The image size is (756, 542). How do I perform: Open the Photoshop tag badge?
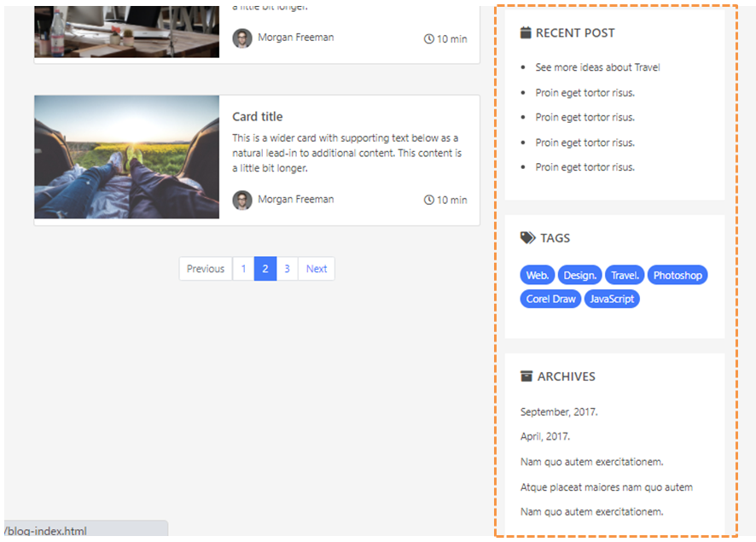(x=677, y=276)
